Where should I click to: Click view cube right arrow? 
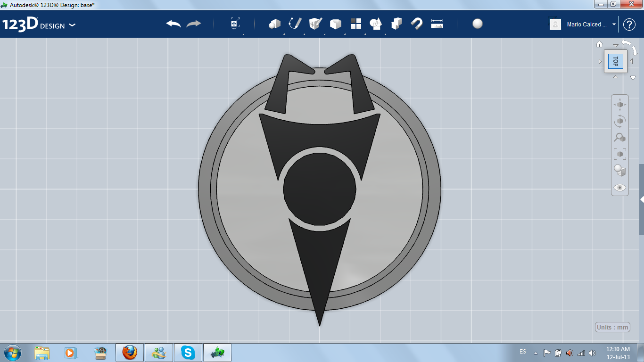click(631, 61)
